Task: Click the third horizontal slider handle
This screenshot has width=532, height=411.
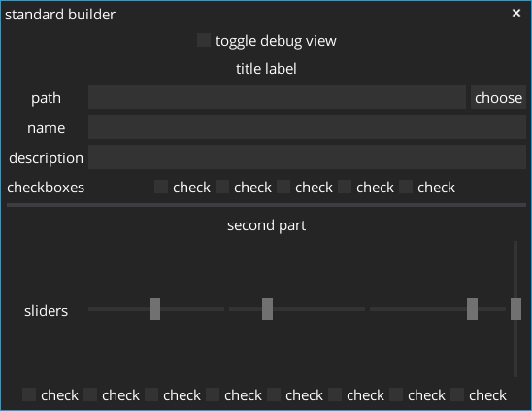Action: [472, 309]
